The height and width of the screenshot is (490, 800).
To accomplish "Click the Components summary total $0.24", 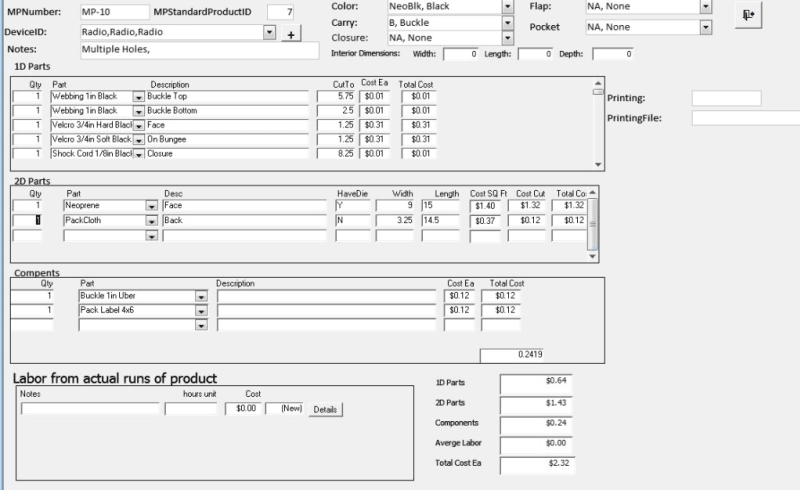I will point(536,425).
